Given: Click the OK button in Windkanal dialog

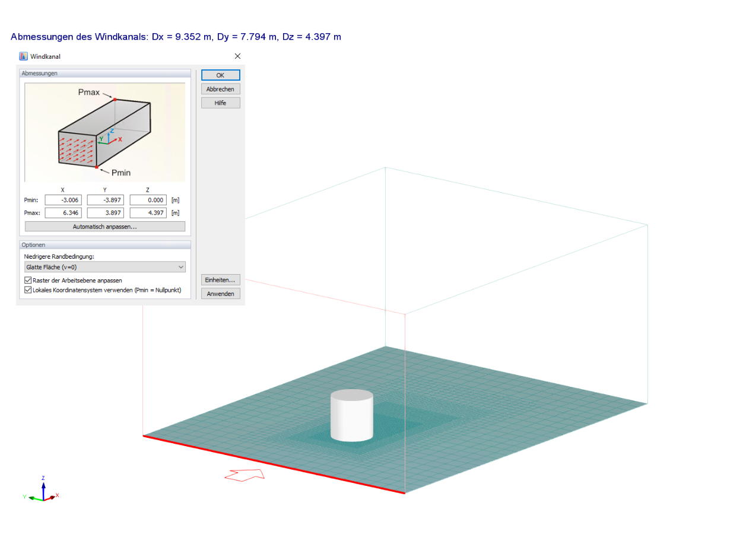Looking at the screenshot, I should [220, 75].
